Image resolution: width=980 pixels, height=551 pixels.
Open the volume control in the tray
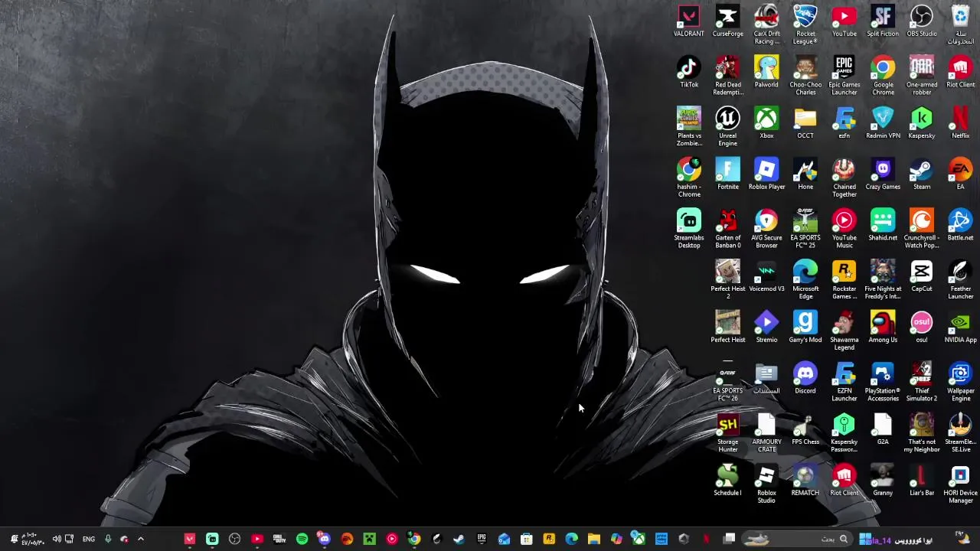pos(57,539)
